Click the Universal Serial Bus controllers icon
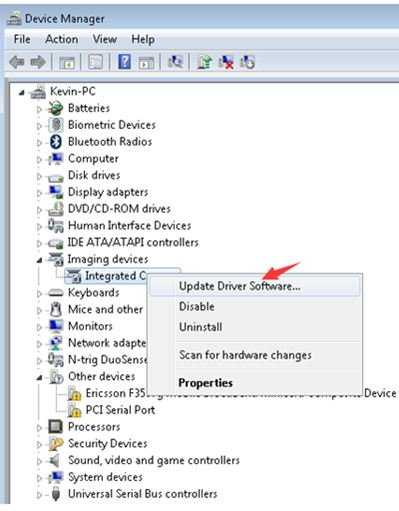399x511 pixels. (56, 494)
